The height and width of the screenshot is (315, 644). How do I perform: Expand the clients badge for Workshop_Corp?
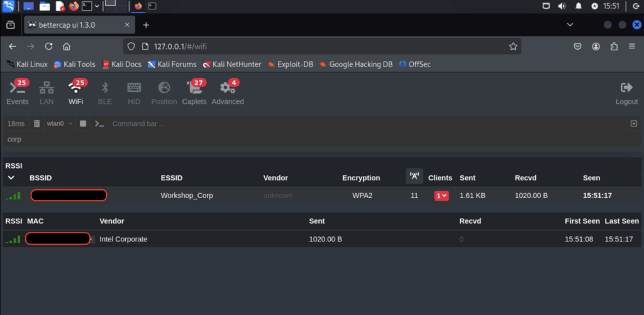441,196
